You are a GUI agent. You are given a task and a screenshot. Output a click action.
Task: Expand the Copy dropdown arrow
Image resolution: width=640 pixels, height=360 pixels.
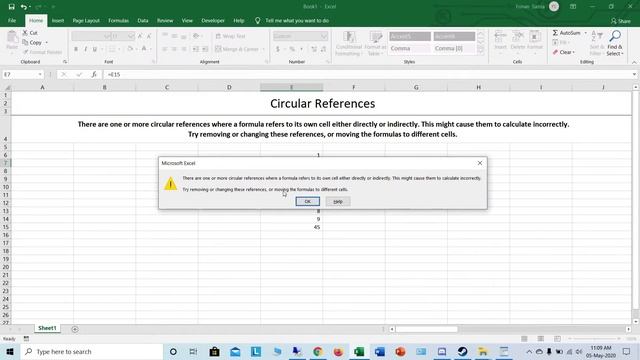click(46, 42)
